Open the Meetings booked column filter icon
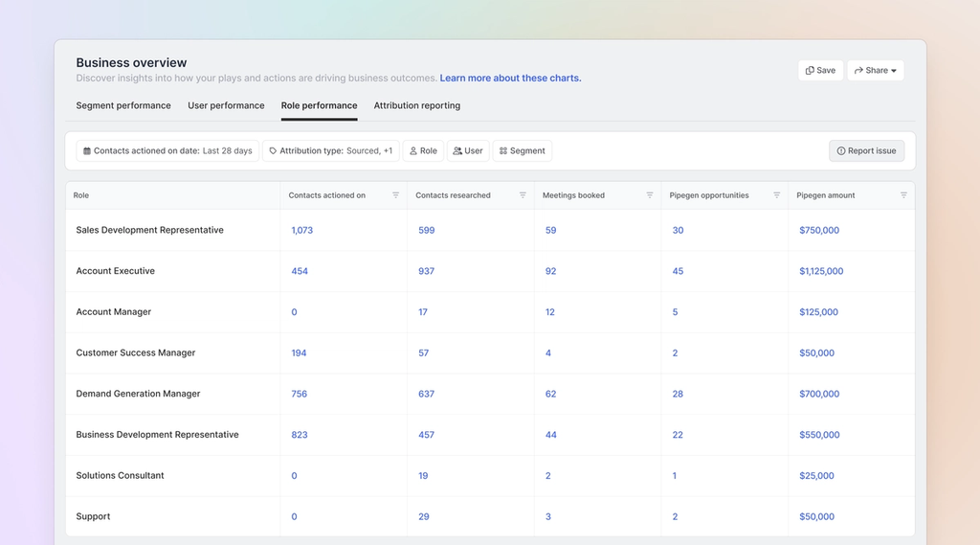 (649, 195)
